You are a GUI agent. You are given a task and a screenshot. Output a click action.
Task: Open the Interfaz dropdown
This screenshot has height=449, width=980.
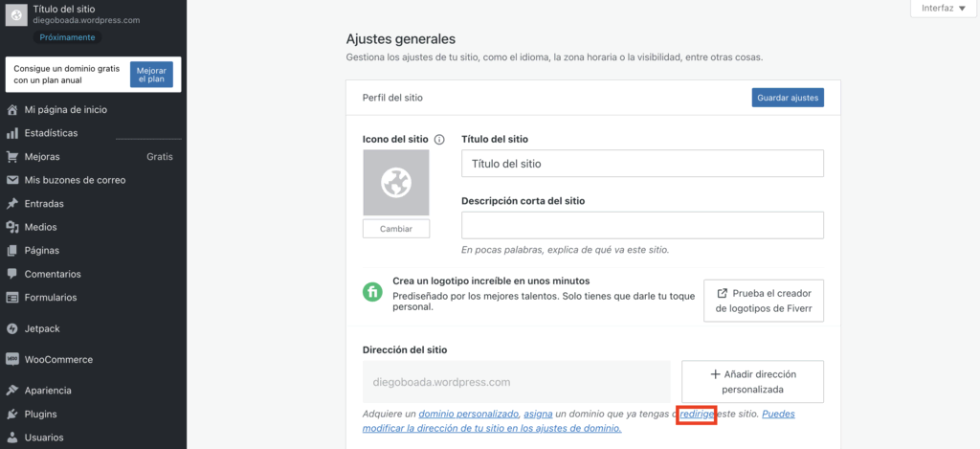click(943, 8)
